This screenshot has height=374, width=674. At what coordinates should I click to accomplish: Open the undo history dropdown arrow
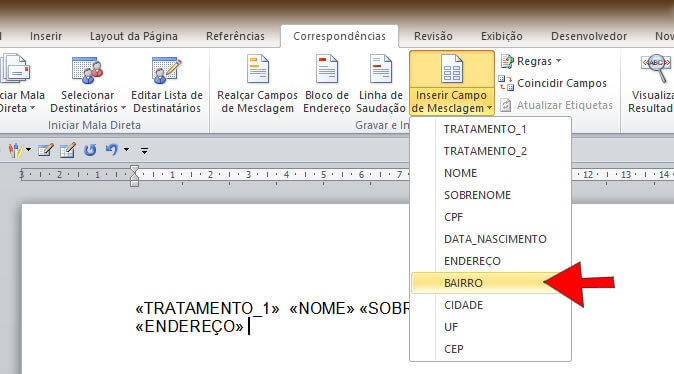(126, 150)
